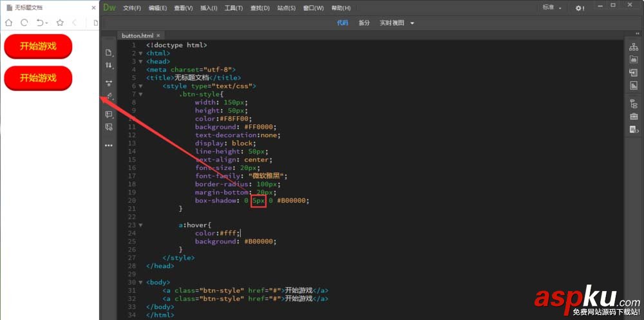Click the browser home icon
Viewport: 644px width, 320px height.
tap(8, 23)
